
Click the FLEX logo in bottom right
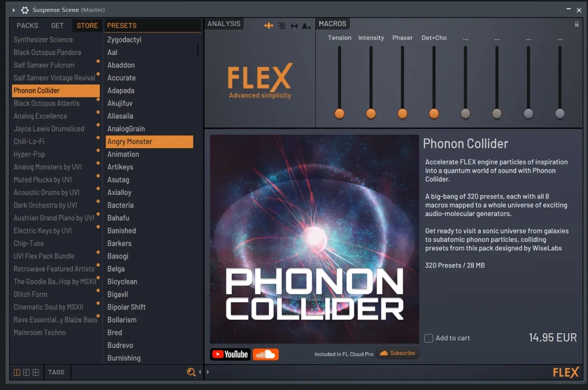click(x=566, y=372)
